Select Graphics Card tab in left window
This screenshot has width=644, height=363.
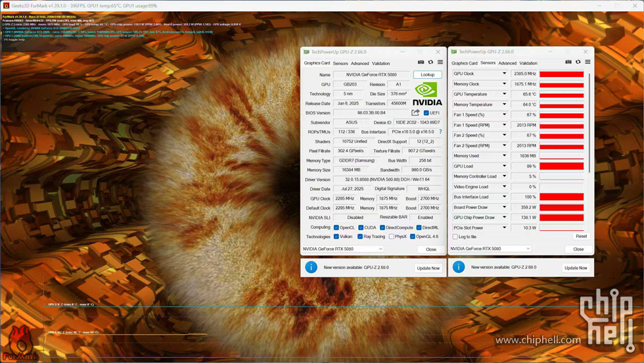[x=317, y=63]
